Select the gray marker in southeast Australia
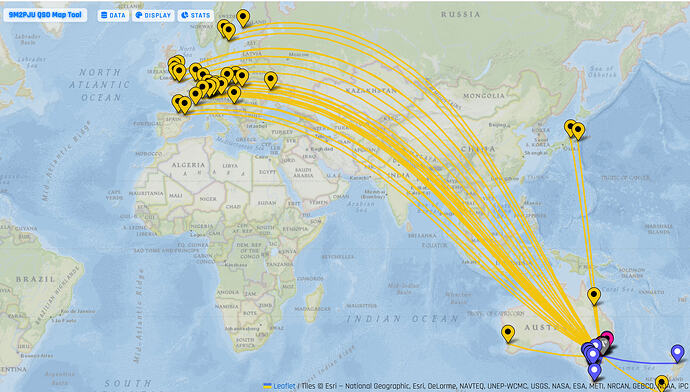Screen dimensions: 690x392 (603, 345)
